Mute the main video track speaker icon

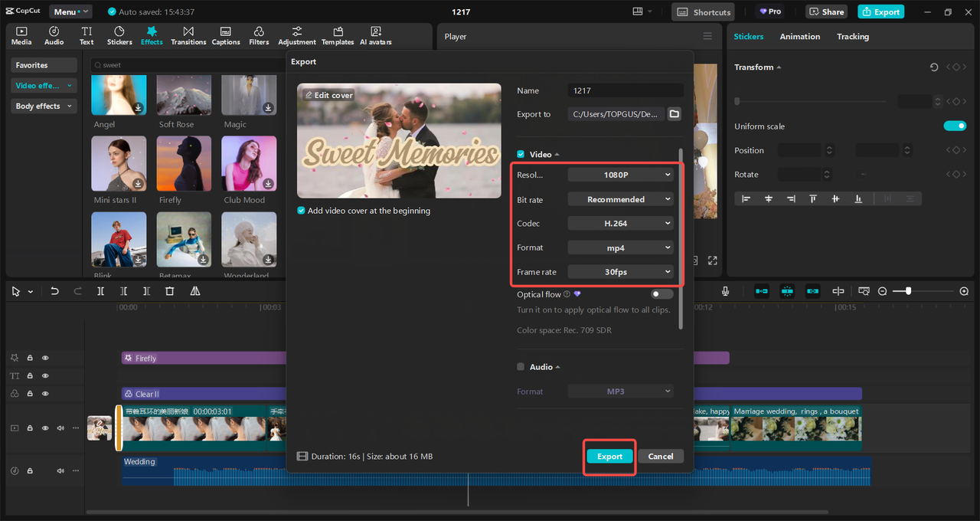60,428
